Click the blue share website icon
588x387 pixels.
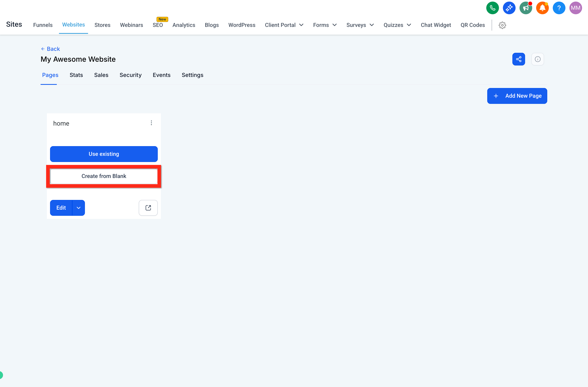[519, 59]
